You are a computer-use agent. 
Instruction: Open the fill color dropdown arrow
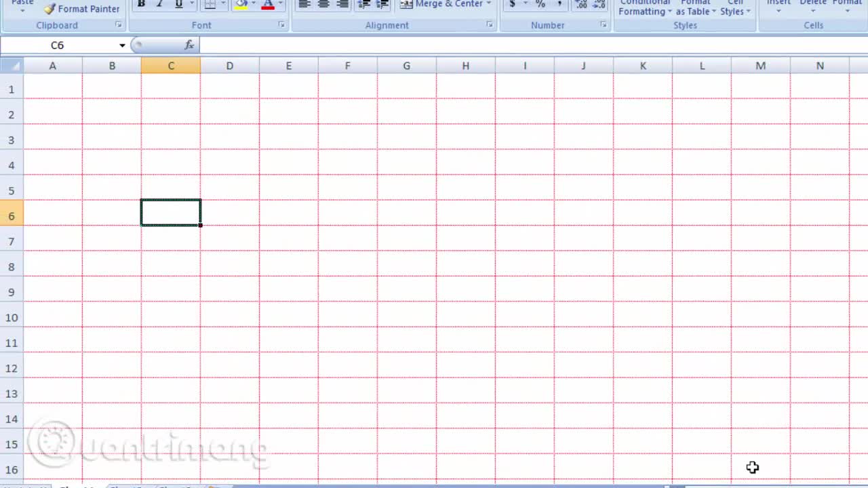[x=254, y=4]
